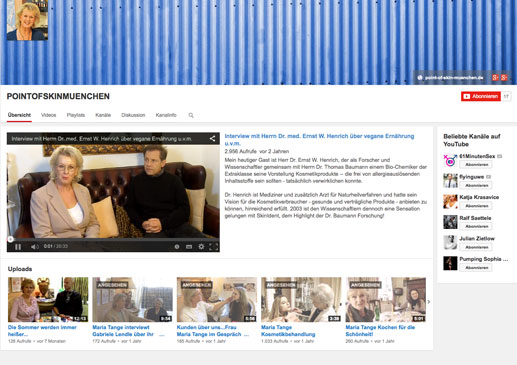Image resolution: width=517 pixels, height=365 pixels.
Task: Open the Maria Tange Kosmetikbehandlung thumbnail
Action: click(x=301, y=299)
